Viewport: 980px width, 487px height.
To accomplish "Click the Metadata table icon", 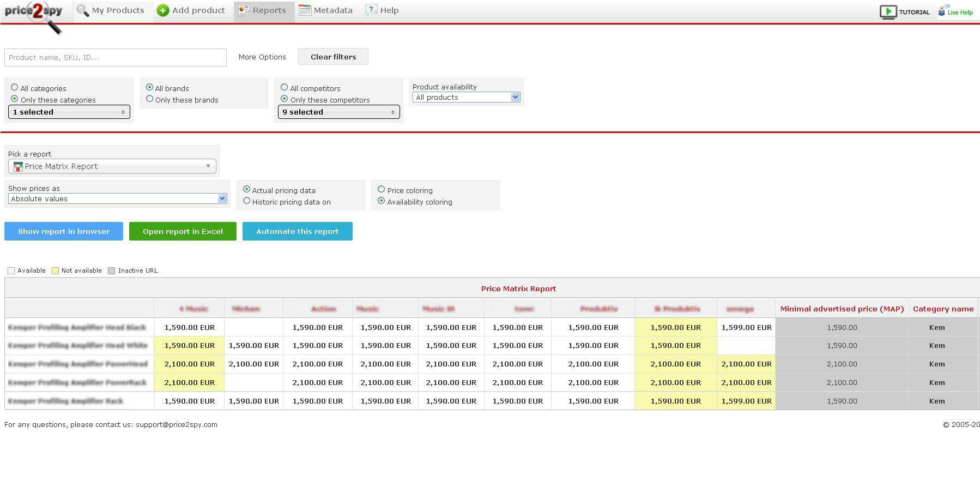I will (x=305, y=10).
